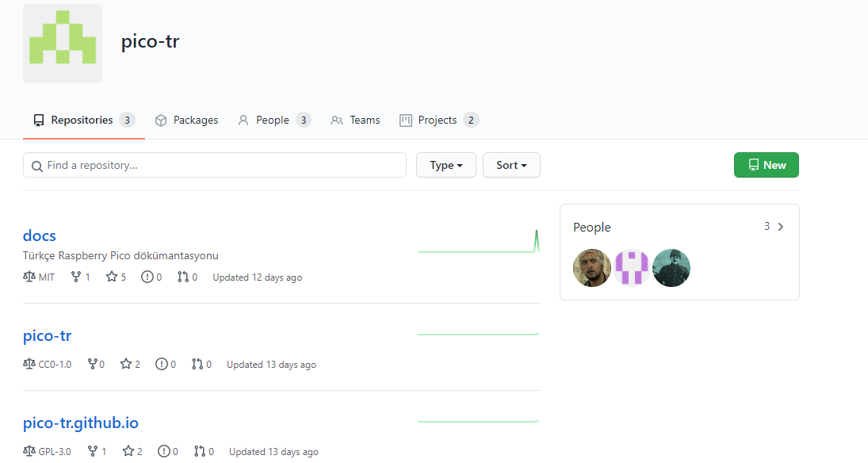Open the pico-tr.github.io repository

pos(81,423)
